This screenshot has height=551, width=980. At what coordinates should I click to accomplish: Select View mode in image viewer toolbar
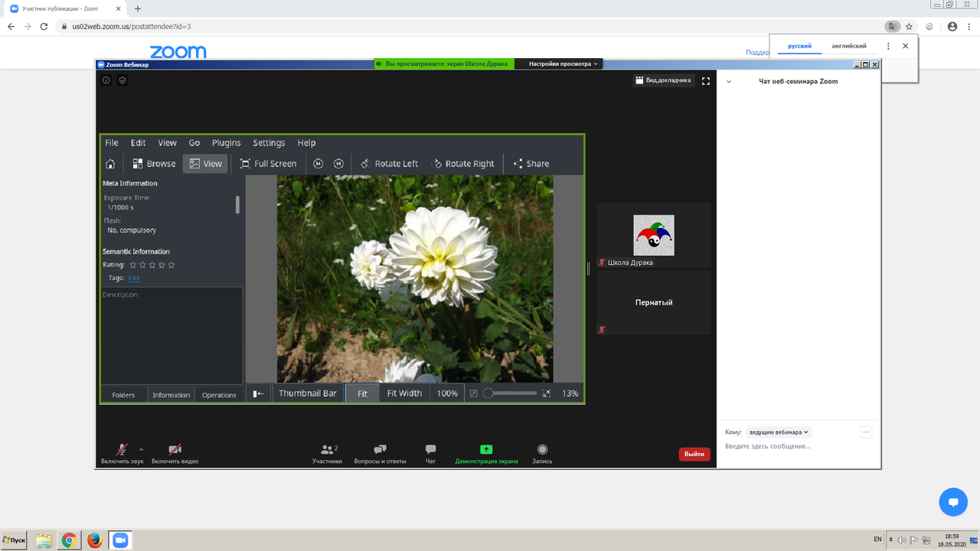(x=205, y=164)
